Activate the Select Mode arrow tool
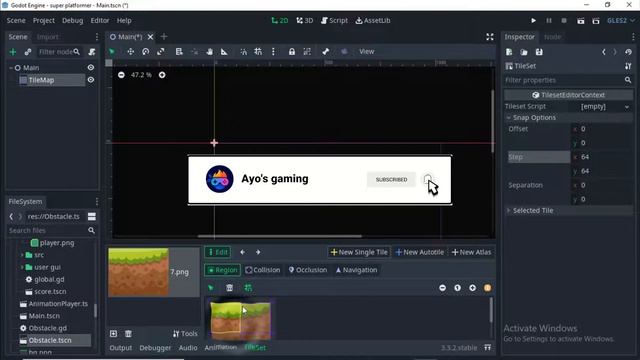 tap(112, 51)
